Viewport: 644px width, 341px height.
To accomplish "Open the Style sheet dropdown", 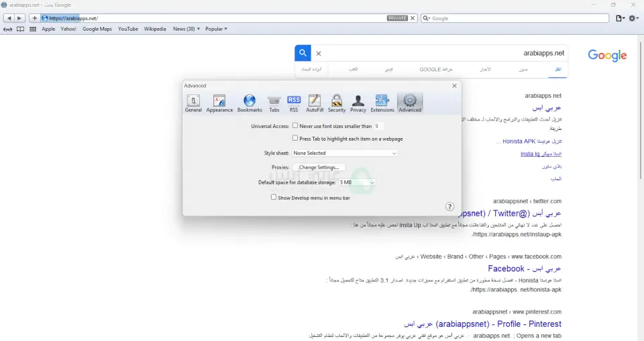I will 345,153.
